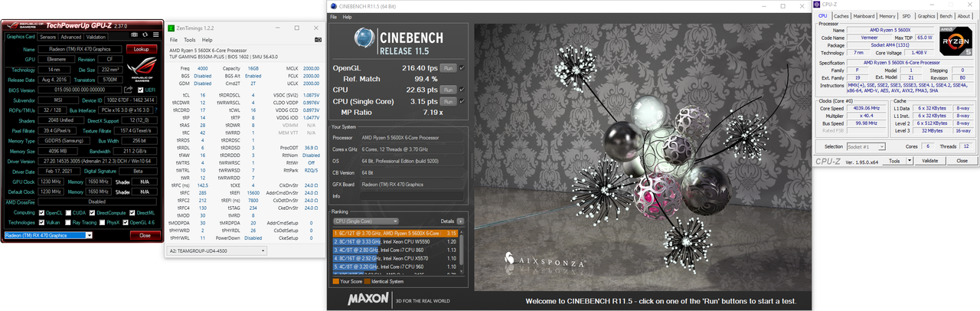The height and width of the screenshot is (311, 980).
Task: Click the ZenTimings title bar icon
Action: pos(172,28)
